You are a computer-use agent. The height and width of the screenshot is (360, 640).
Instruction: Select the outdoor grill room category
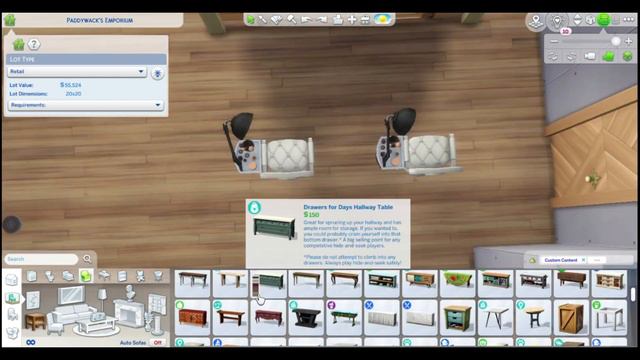(158, 276)
